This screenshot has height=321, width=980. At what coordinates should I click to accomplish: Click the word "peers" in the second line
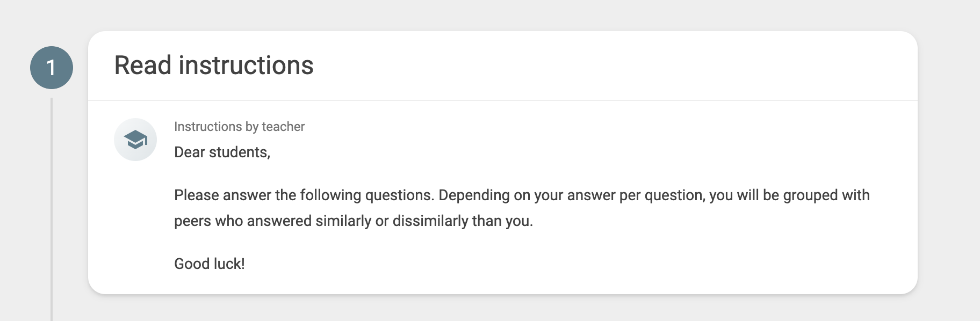point(192,221)
